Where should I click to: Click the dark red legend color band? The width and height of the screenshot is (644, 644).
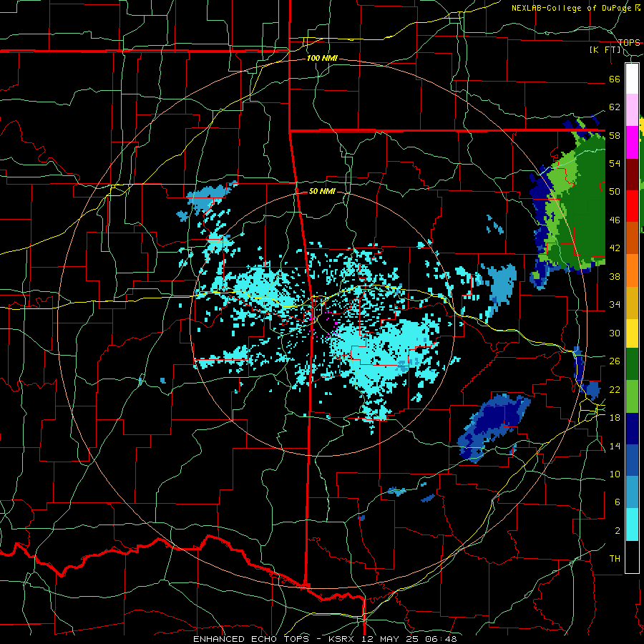click(x=632, y=174)
